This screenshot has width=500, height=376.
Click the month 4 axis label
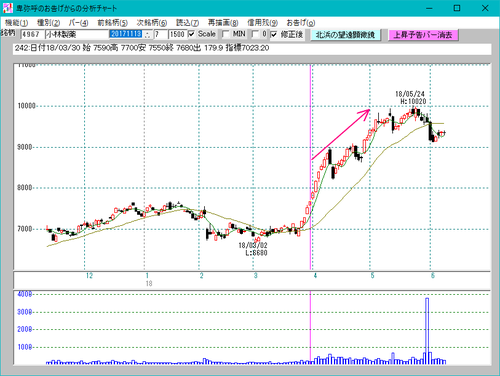click(315, 276)
